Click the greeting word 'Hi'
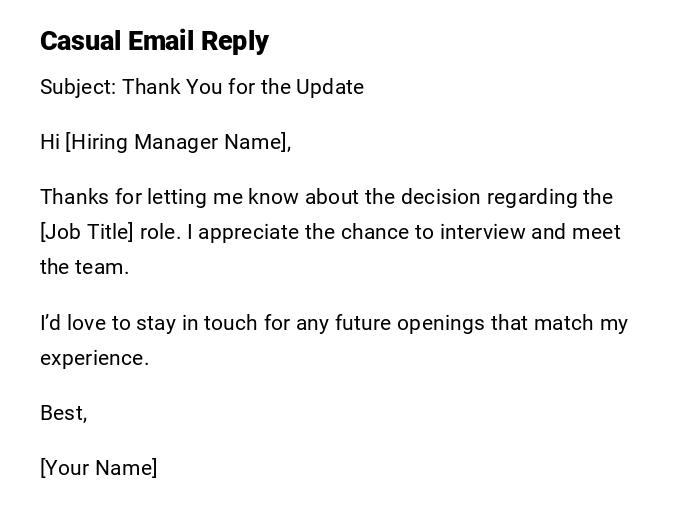 50,142
